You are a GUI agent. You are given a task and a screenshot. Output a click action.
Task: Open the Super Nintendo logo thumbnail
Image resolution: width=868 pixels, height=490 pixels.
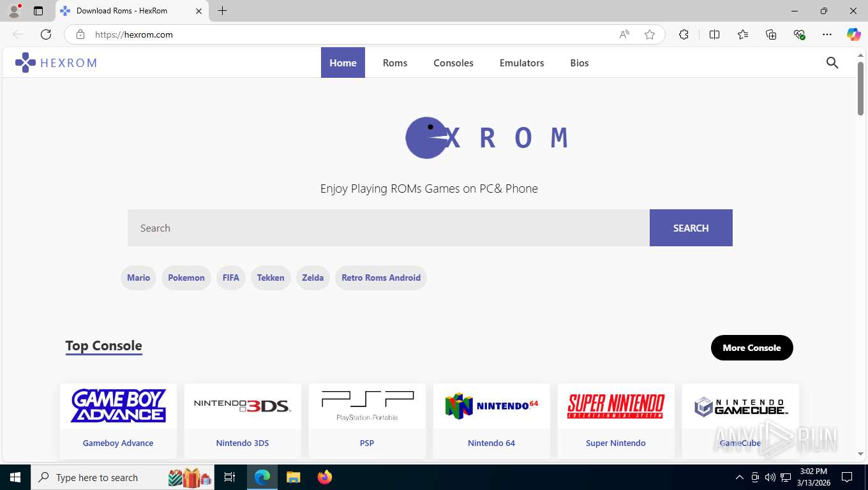pyautogui.click(x=616, y=406)
